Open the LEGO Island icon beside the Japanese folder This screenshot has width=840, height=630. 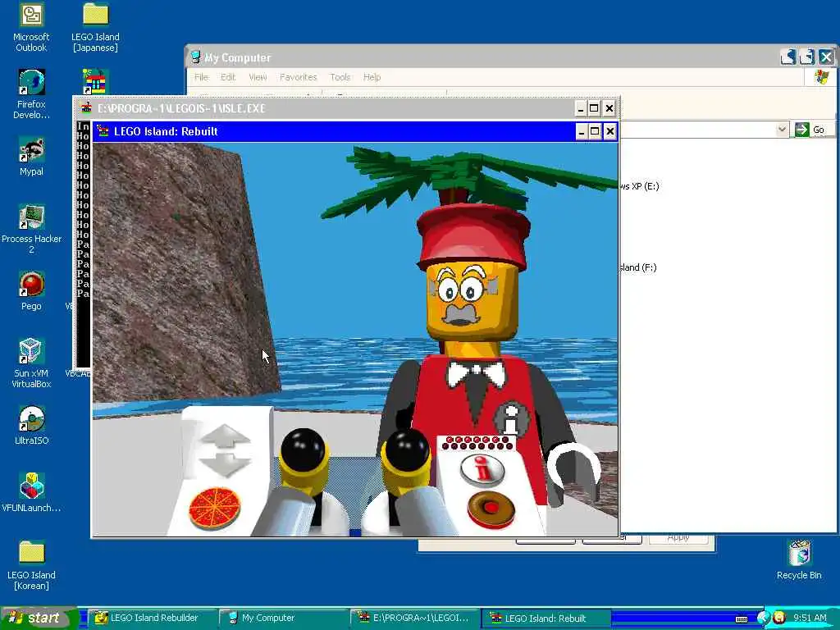[95, 81]
